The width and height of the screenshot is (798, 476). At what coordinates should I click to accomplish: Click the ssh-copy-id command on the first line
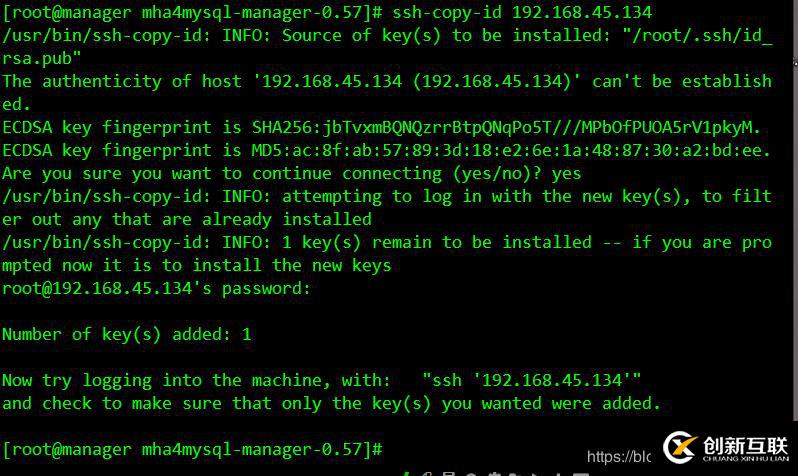pyautogui.click(x=446, y=13)
